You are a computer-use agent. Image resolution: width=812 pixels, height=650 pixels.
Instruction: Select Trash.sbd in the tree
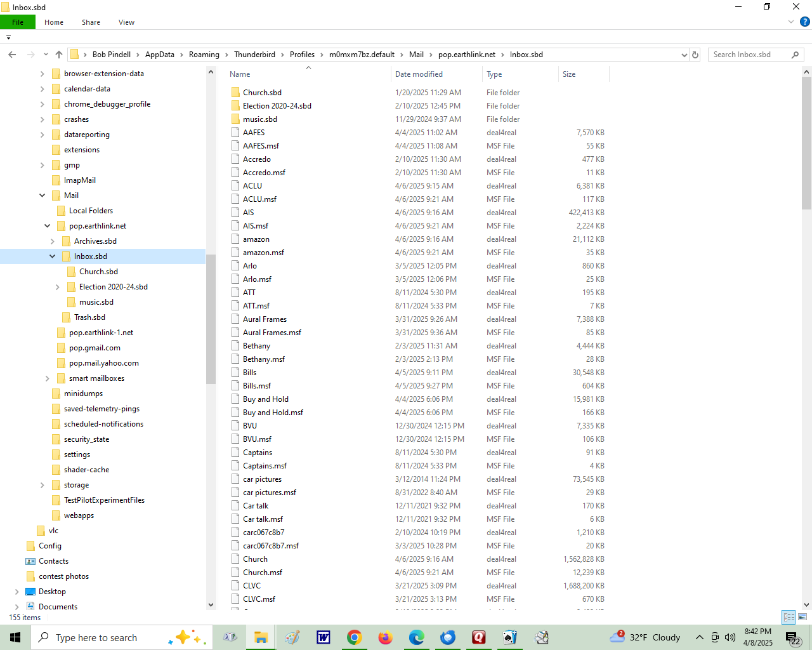click(89, 317)
